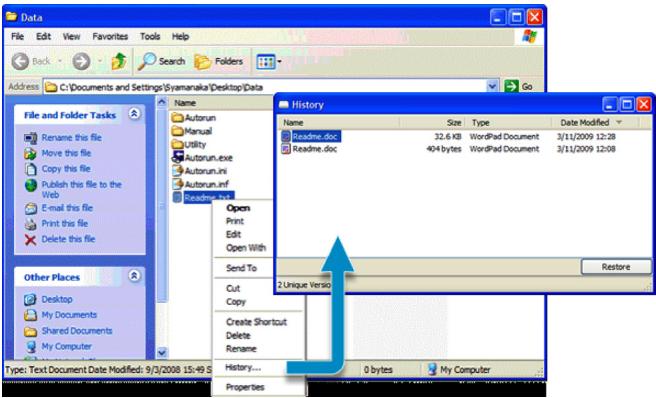Open the File menu

tap(17, 36)
